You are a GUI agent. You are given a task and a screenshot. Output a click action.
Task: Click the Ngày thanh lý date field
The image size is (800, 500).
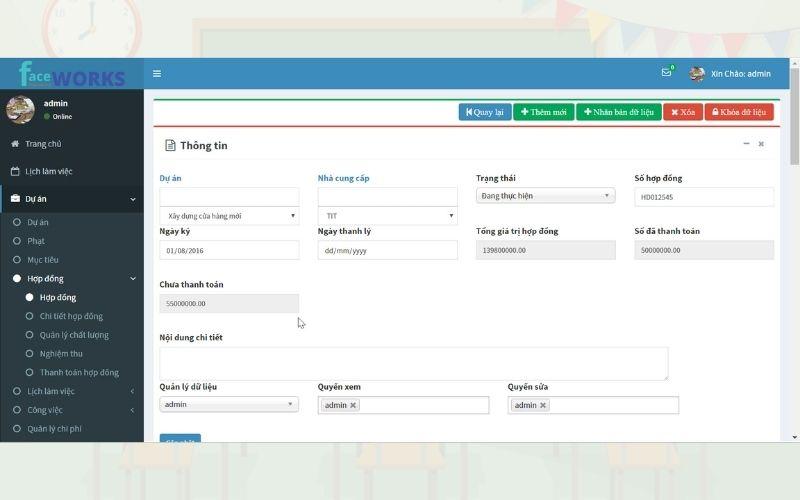(x=387, y=250)
